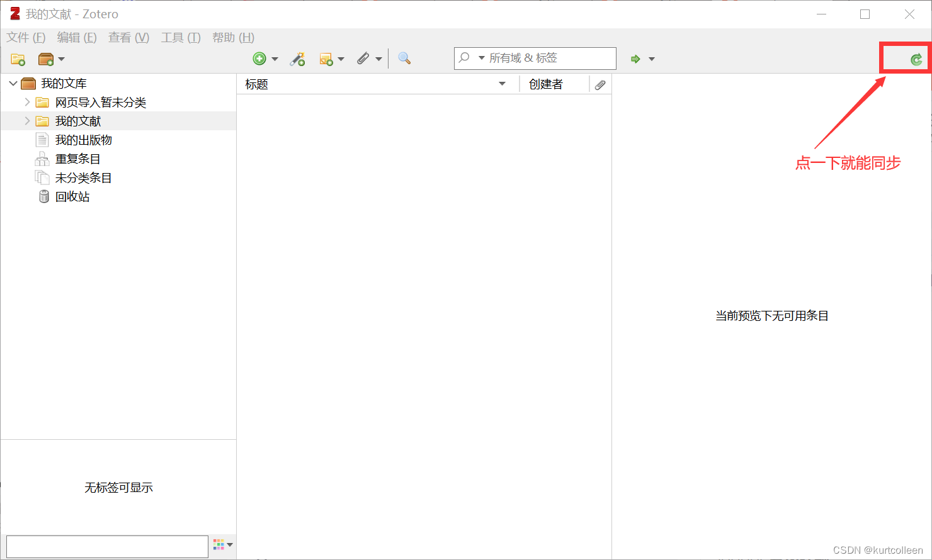Open the Locate dropdown arrow
Image resolution: width=932 pixels, height=560 pixels.
(x=652, y=59)
